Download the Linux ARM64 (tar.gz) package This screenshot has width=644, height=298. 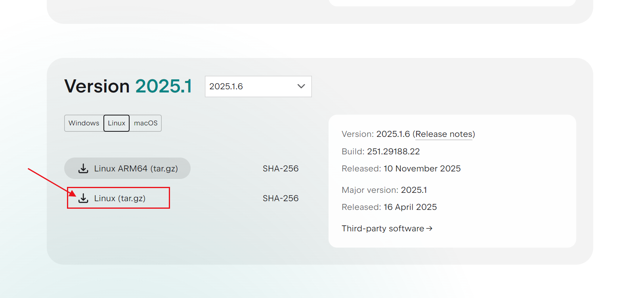click(x=127, y=169)
